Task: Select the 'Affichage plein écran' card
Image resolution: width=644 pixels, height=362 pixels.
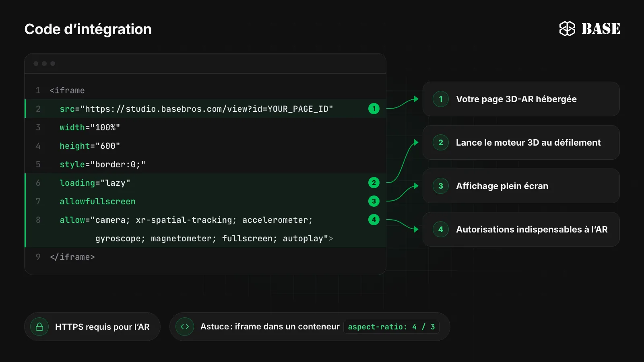Action: coord(521,186)
